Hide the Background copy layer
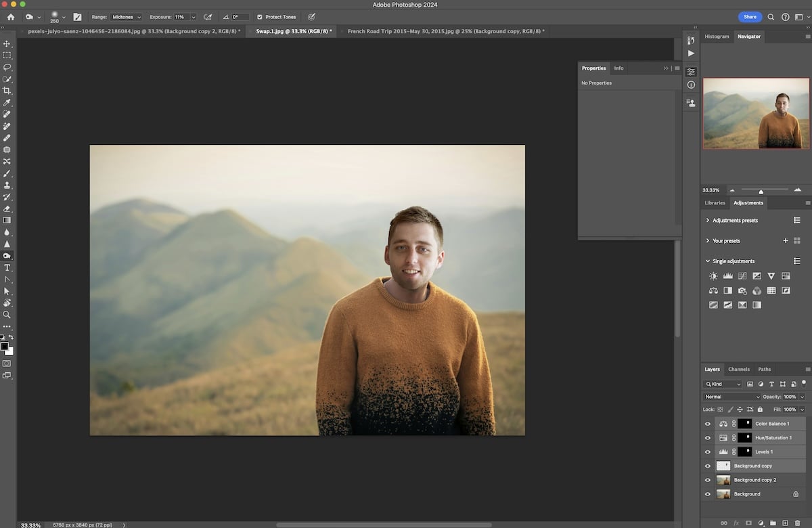 point(708,465)
